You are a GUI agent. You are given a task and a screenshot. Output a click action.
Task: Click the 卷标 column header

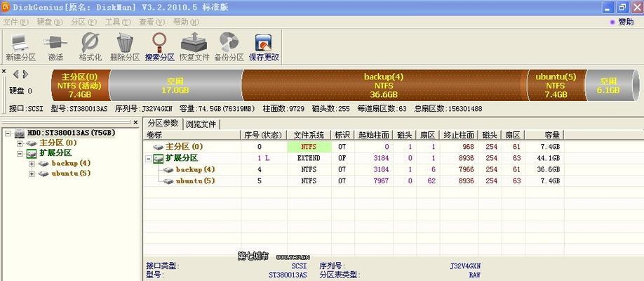(x=192, y=135)
